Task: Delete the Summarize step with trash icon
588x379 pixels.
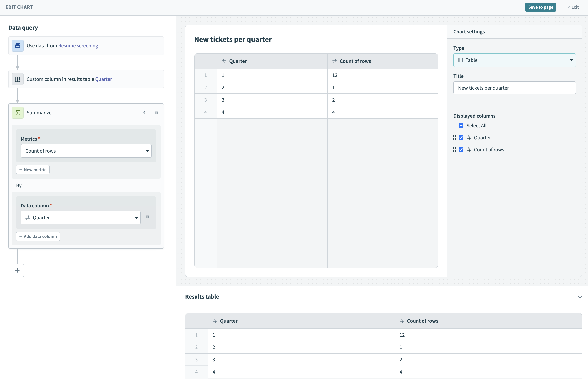Action: 156,113
